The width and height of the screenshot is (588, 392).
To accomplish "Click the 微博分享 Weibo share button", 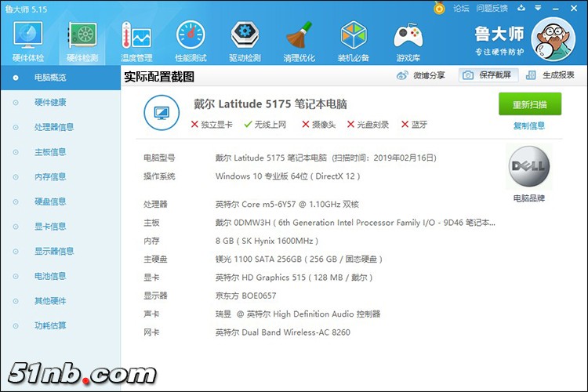I will [x=421, y=75].
